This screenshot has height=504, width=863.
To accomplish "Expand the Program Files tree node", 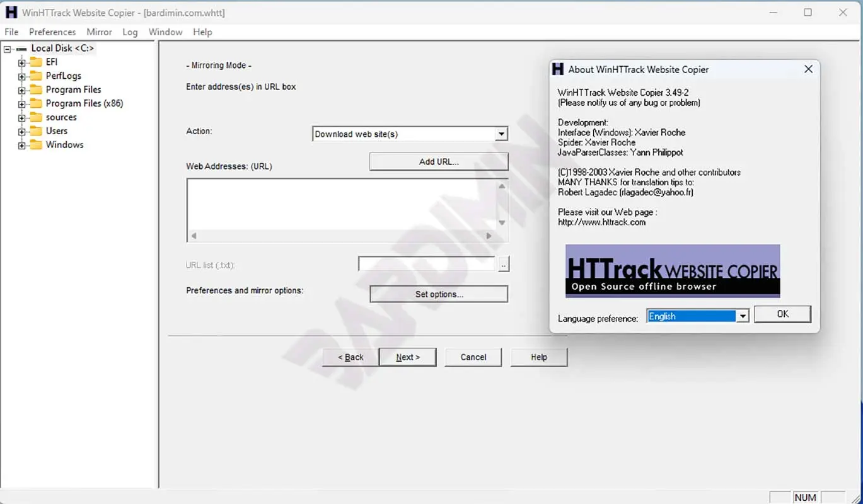I will (22, 90).
